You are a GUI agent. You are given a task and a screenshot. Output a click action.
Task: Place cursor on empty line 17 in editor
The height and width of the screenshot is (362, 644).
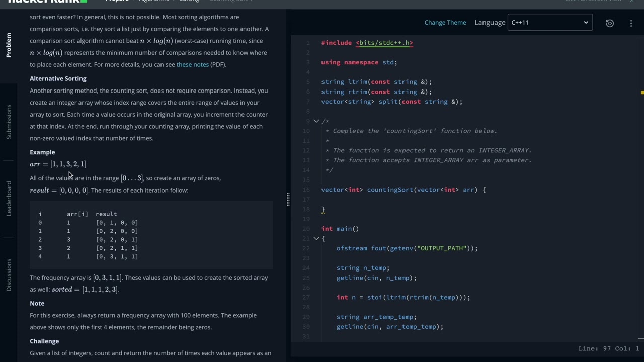pyautogui.click(x=403, y=200)
